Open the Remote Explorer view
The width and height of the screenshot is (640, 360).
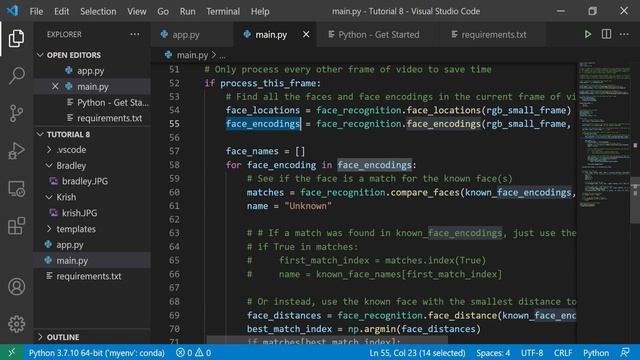click(16, 189)
